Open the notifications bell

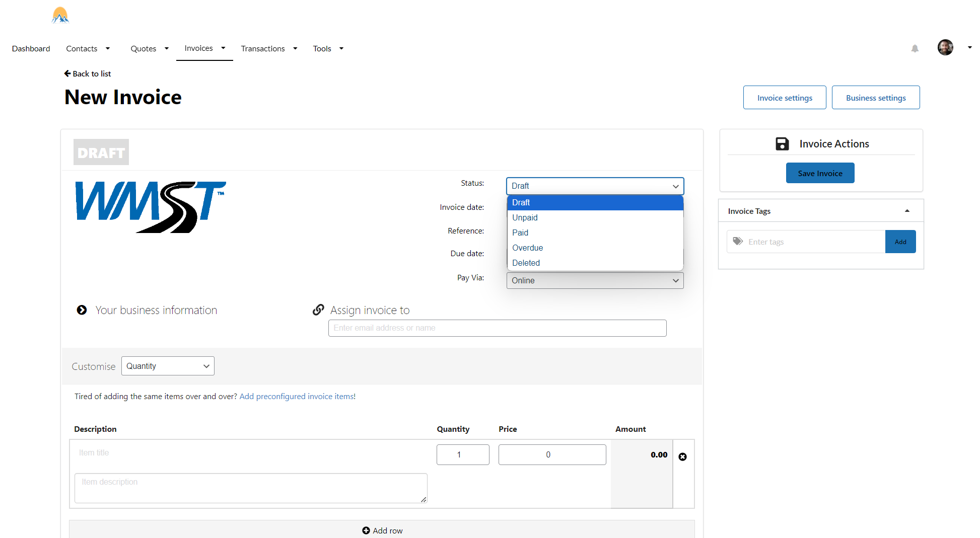pyautogui.click(x=915, y=48)
